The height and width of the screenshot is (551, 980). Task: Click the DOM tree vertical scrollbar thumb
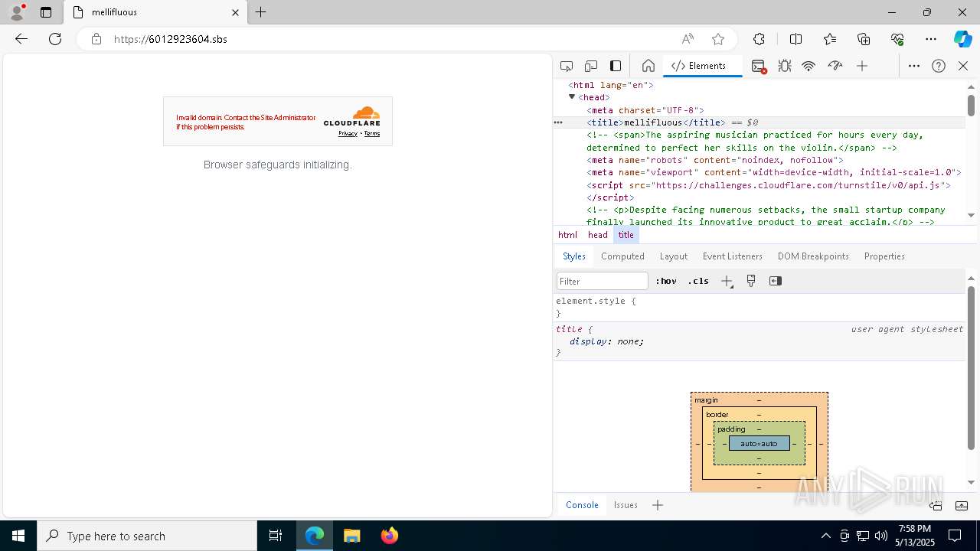(x=971, y=106)
